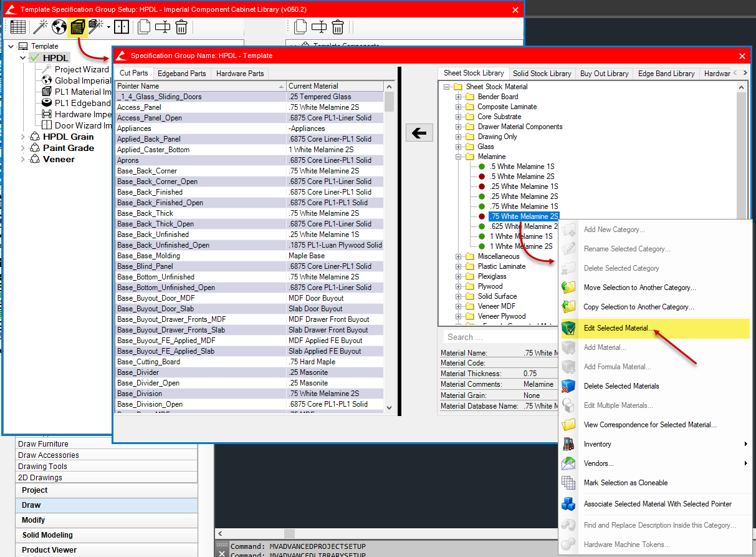Click the globe Global Variables toolbar icon
Screen dimensions: 756x557
tap(59, 27)
